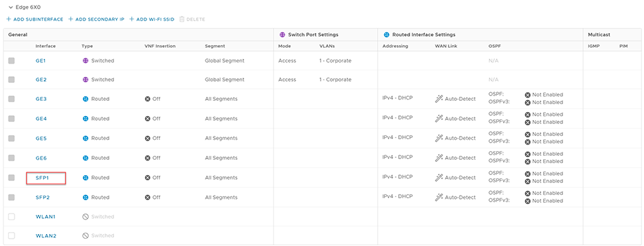The height and width of the screenshot is (246, 644).
Task: Click the disabled Switched icon for WLAN1
Action: pos(85,217)
